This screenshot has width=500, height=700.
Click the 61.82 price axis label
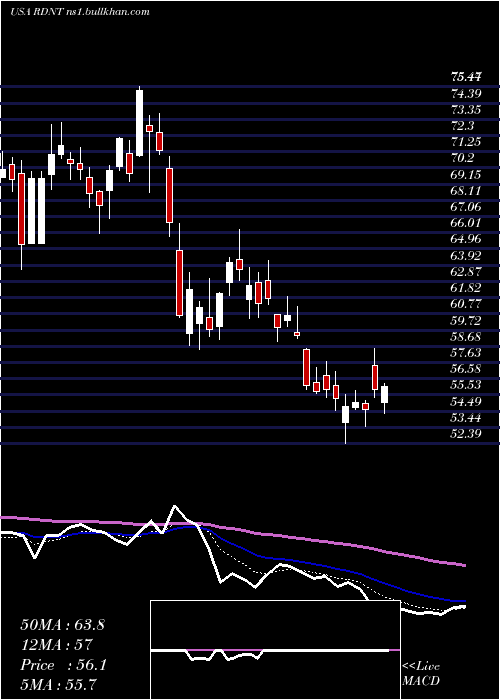coord(466,288)
